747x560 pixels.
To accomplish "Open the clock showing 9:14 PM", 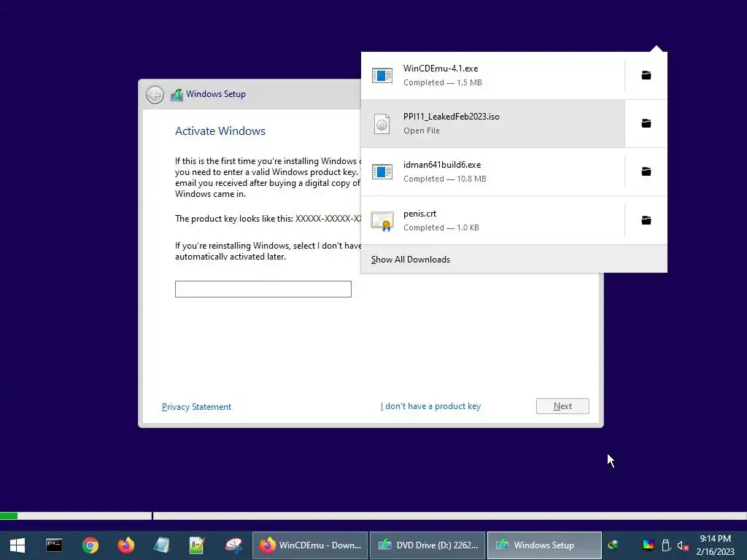I will [x=715, y=545].
